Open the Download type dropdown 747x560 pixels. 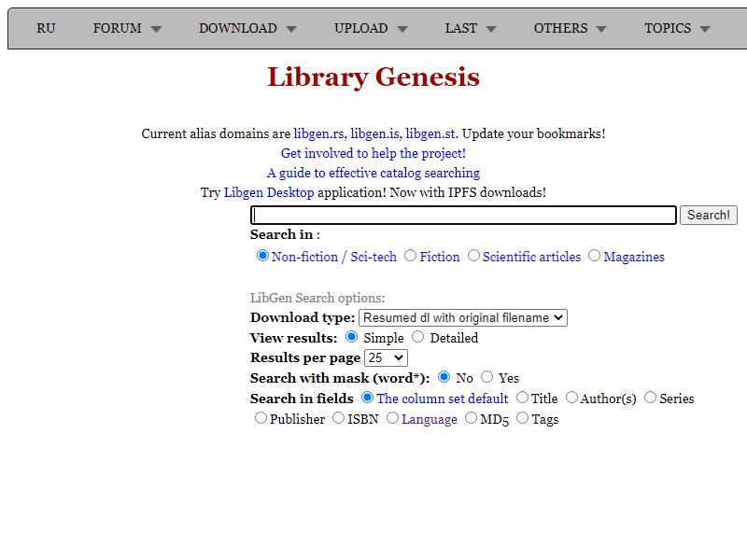(463, 318)
